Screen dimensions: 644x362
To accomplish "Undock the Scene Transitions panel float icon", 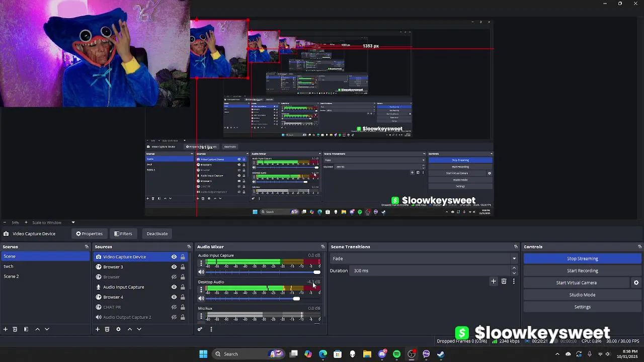I will coord(516,247).
